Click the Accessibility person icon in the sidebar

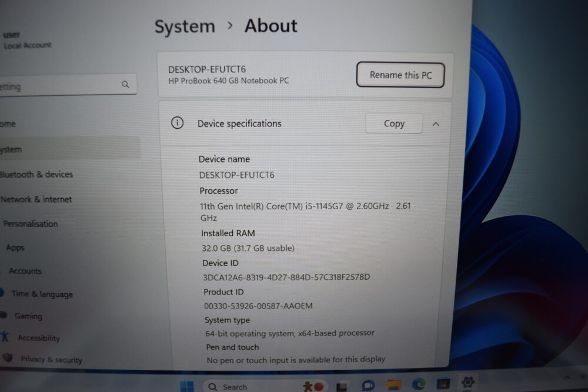tap(5, 337)
